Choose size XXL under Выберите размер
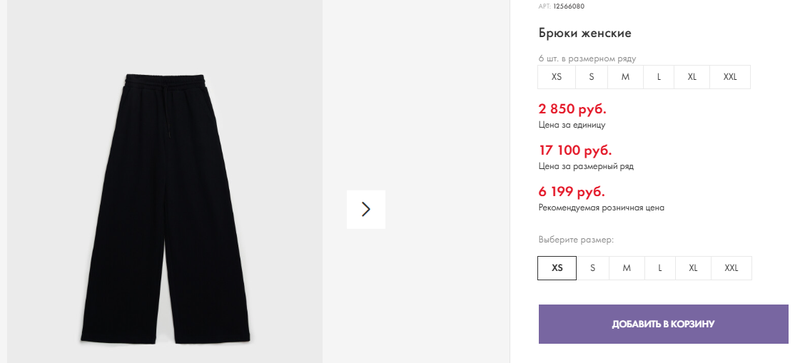This screenshot has width=800, height=363. tap(731, 268)
